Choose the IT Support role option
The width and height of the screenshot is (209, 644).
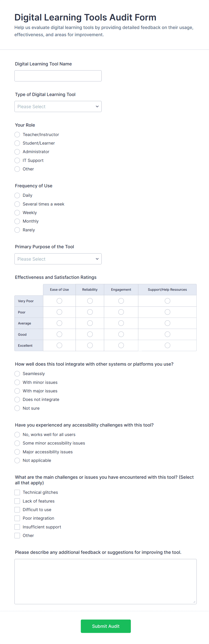(17, 160)
